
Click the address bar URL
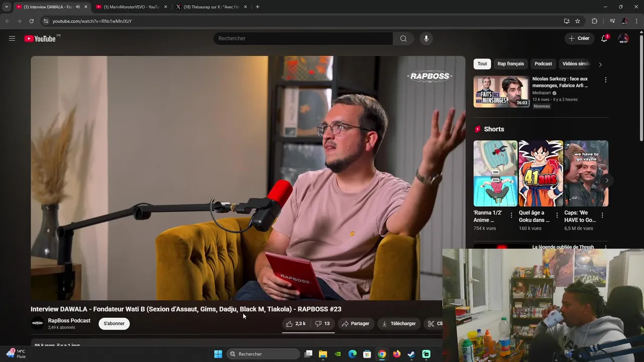(92, 21)
